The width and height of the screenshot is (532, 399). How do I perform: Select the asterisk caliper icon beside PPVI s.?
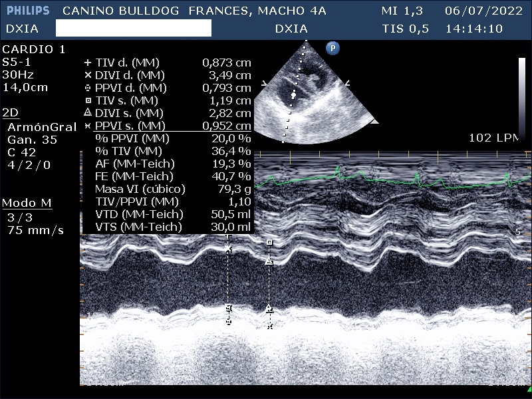point(88,126)
